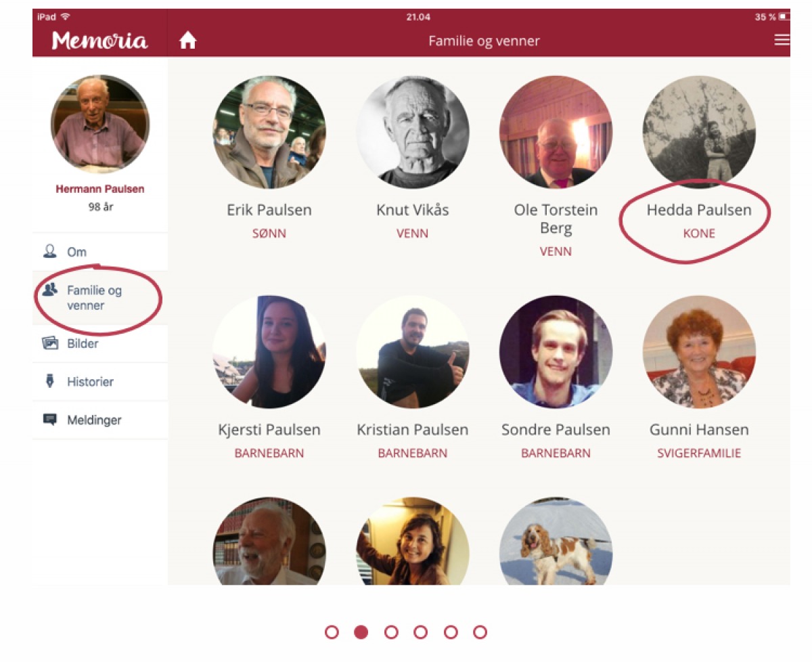This screenshot has height=662, width=812.
Task: Open the Meldinger section
Action: pyautogui.click(x=100, y=420)
